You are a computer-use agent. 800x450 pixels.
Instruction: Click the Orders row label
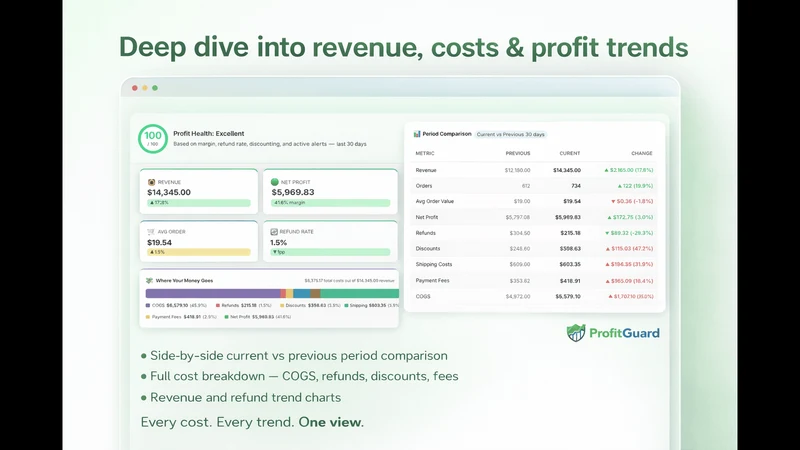coord(424,186)
